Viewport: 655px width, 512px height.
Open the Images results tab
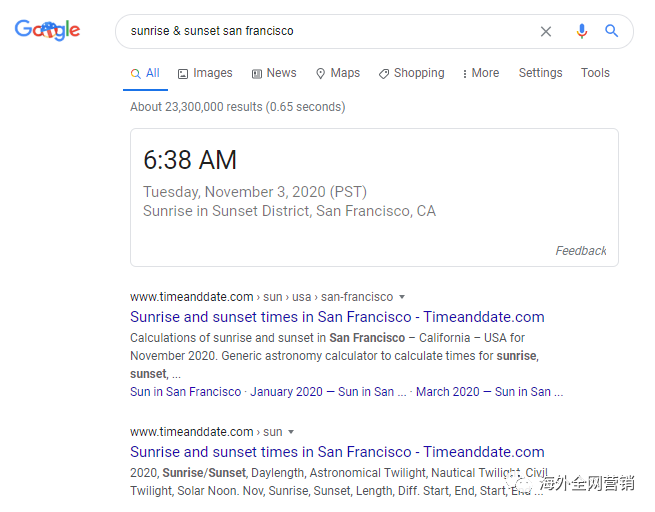click(205, 73)
